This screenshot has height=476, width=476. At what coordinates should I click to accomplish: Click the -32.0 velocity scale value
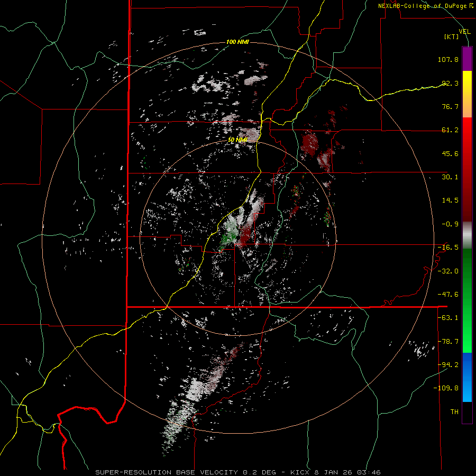click(448, 271)
